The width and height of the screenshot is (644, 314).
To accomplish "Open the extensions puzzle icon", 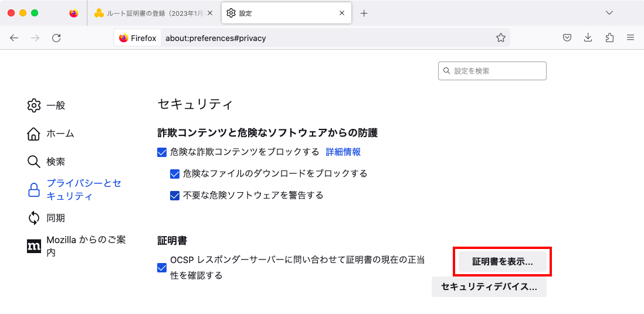I will coord(609,38).
